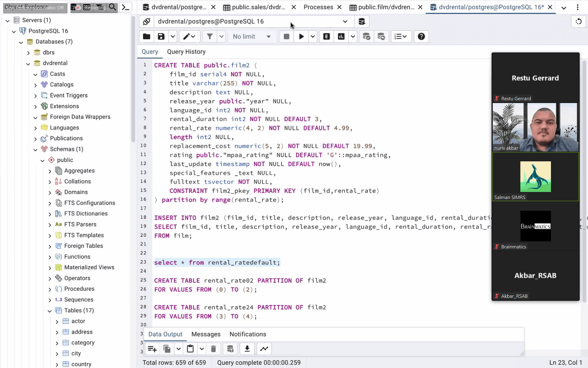This screenshot has width=588, height=368.
Task: Open the Graph Visualiser icon
Action: (x=264, y=349)
